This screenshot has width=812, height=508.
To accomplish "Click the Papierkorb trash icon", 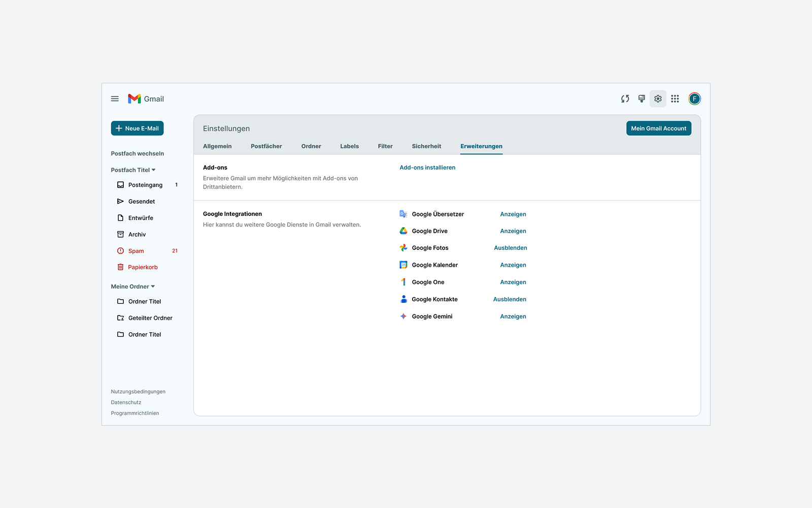I will click(120, 267).
